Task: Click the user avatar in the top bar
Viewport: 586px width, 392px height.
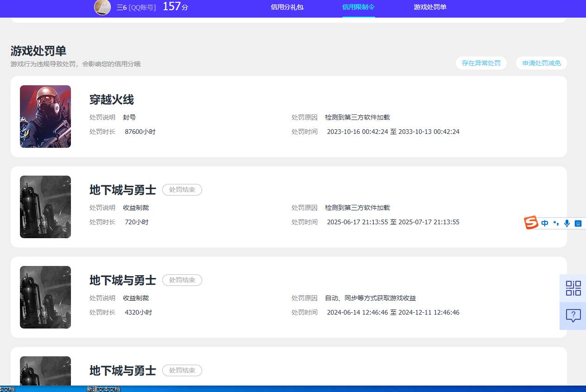Action: (x=102, y=7)
